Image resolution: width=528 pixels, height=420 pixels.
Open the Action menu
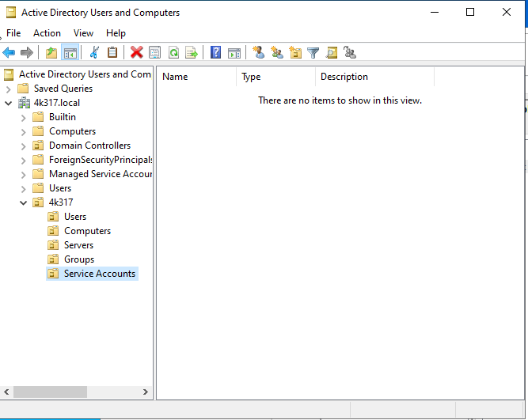pyautogui.click(x=47, y=33)
